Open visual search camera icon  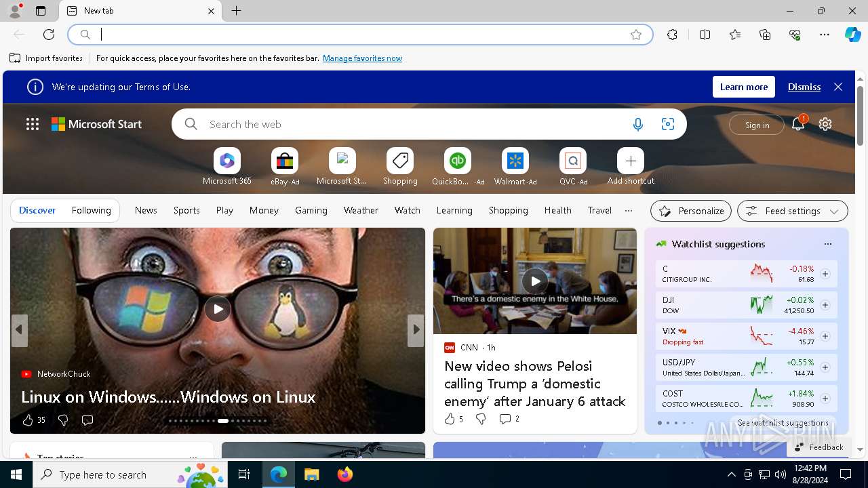pos(668,124)
